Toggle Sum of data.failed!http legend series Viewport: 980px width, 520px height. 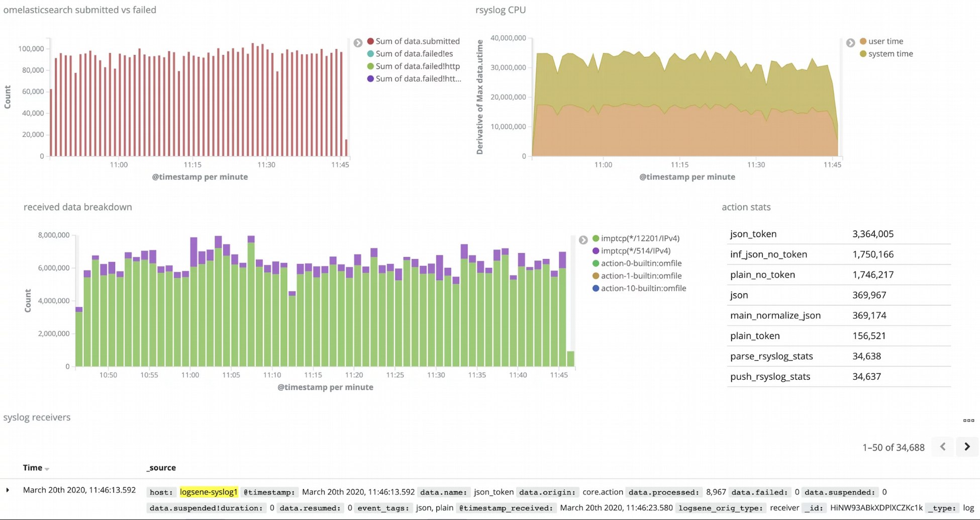[x=414, y=66]
